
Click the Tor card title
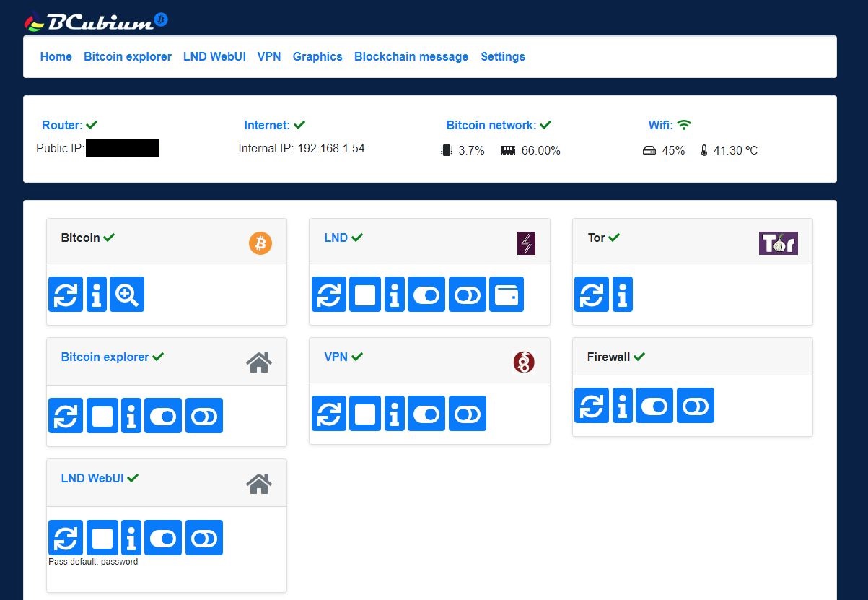point(596,238)
